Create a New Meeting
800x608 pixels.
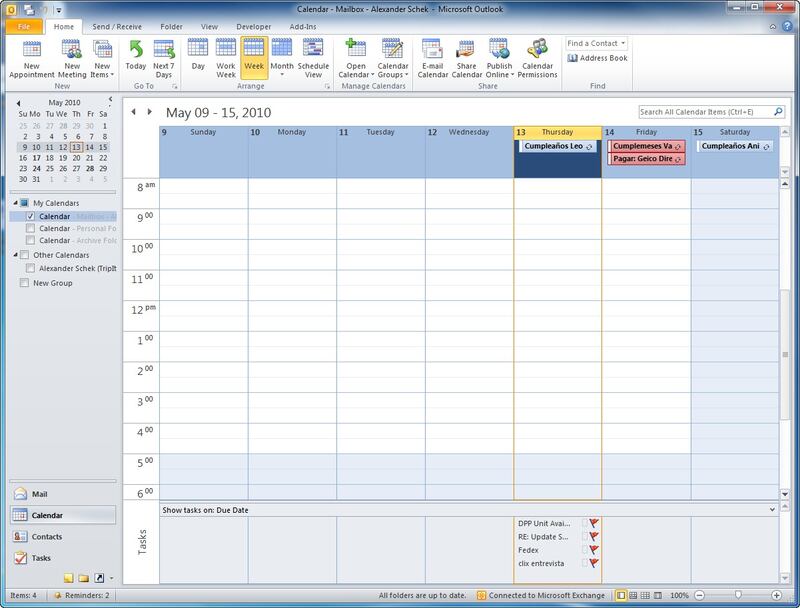pyautogui.click(x=71, y=57)
